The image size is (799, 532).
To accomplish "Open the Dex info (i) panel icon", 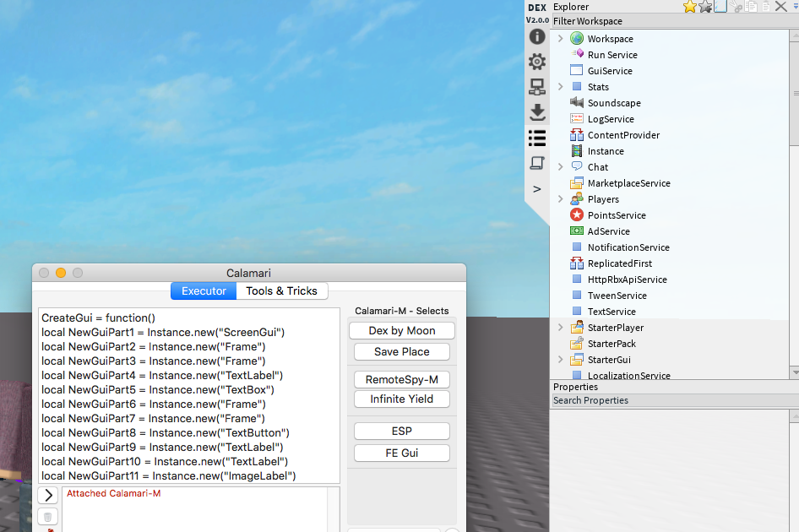I will tap(537, 36).
